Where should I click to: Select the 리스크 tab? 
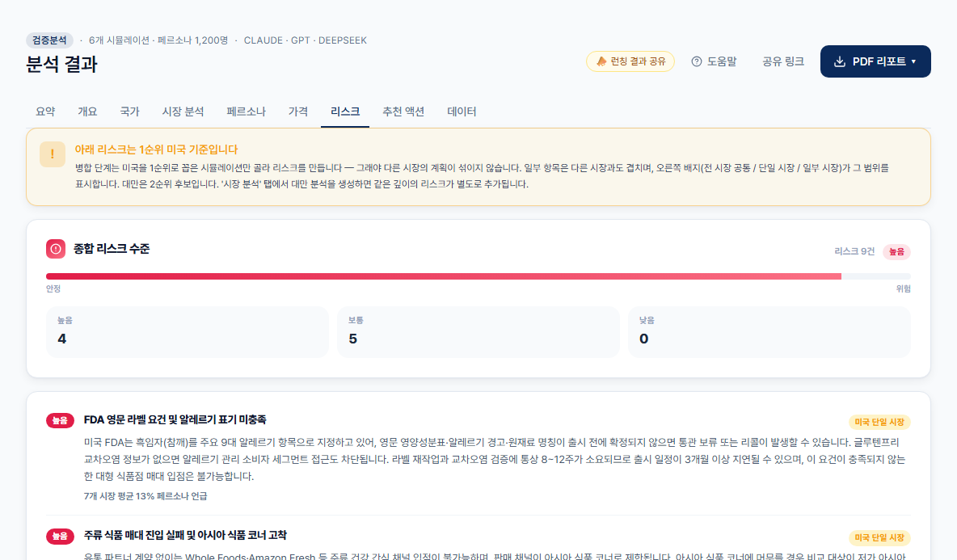[345, 112]
